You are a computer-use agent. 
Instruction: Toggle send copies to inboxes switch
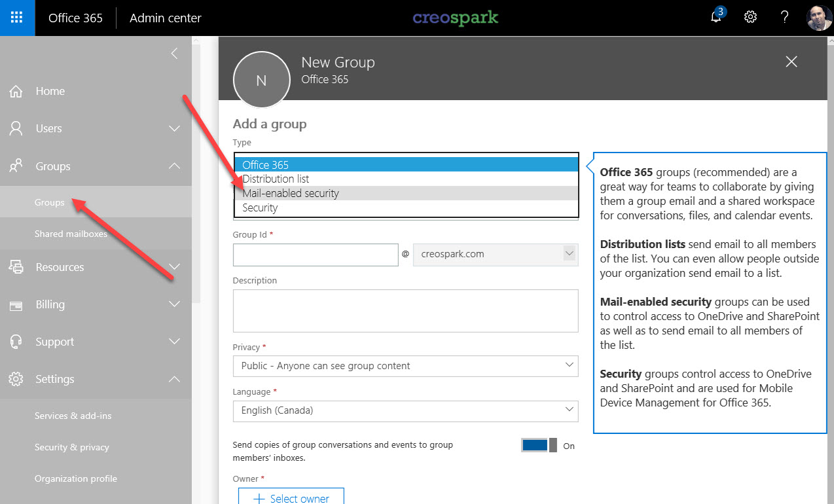pos(539,446)
